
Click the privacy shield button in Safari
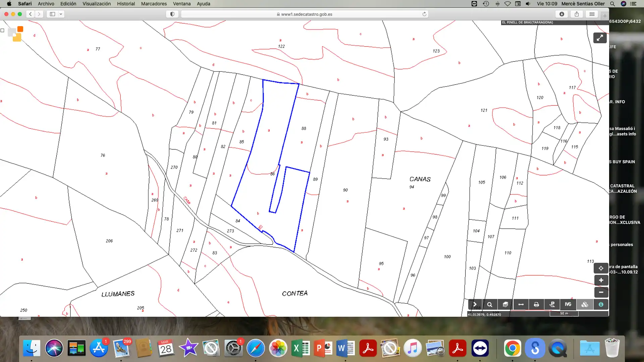click(x=172, y=14)
